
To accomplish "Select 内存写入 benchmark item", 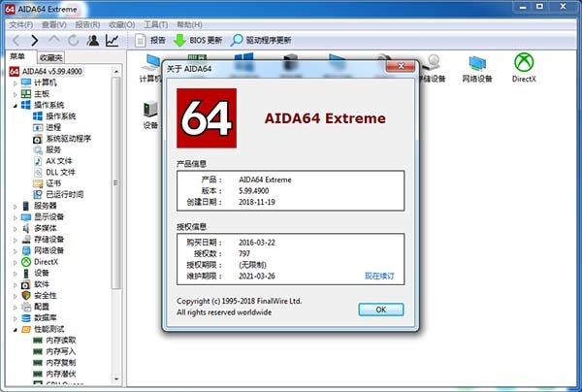I will [x=54, y=351].
